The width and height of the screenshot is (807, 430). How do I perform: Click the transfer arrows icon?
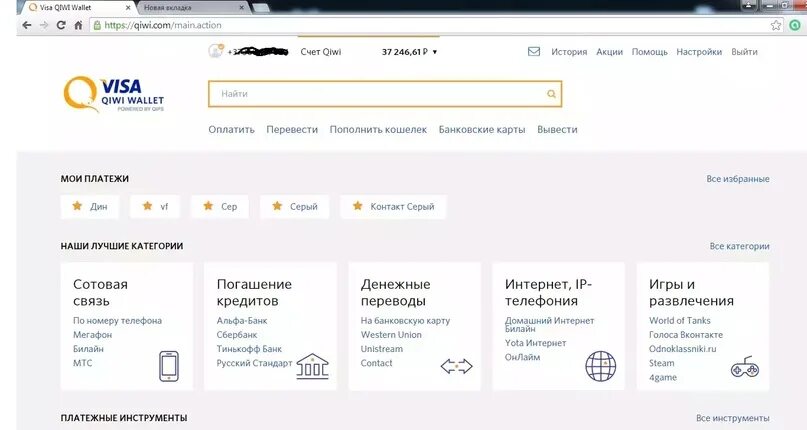click(457, 366)
